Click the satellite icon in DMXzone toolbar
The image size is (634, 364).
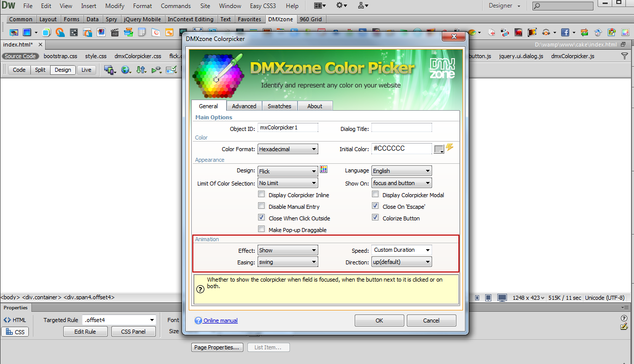click(x=598, y=32)
